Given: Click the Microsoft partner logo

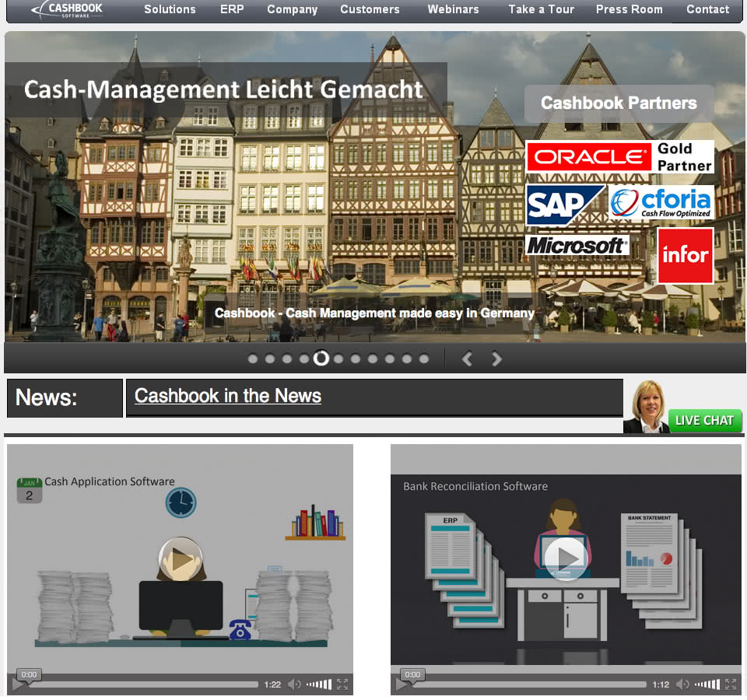Looking at the screenshot, I should click(x=577, y=245).
